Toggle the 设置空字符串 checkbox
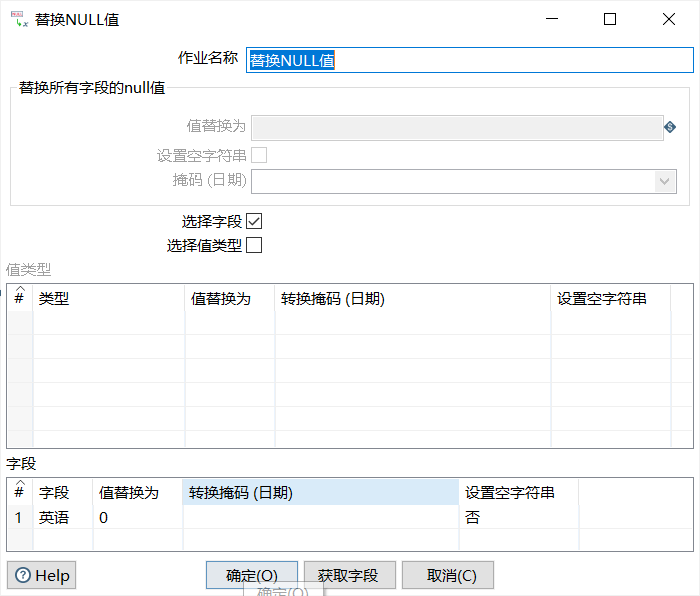 [259, 155]
